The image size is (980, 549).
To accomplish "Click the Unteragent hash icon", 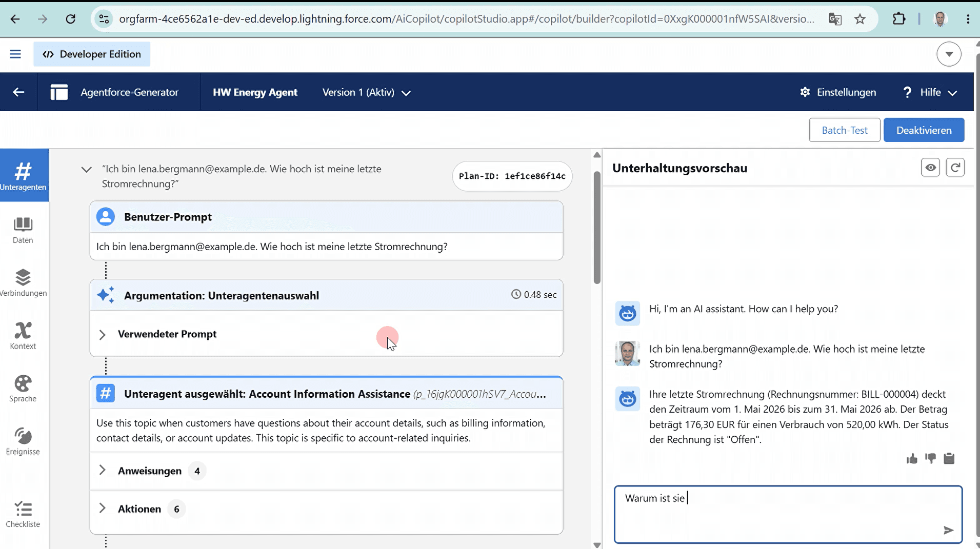I will click(106, 394).
